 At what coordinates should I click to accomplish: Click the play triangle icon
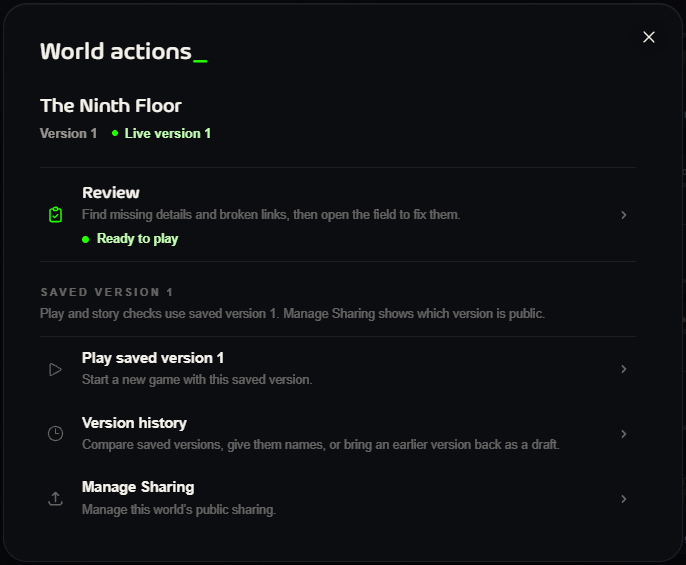click(x=56, y=369)
